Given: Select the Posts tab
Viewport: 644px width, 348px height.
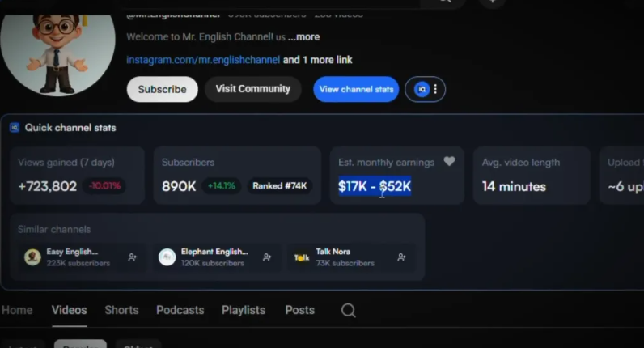Looking at the screenshot, I should coord(299,310).
